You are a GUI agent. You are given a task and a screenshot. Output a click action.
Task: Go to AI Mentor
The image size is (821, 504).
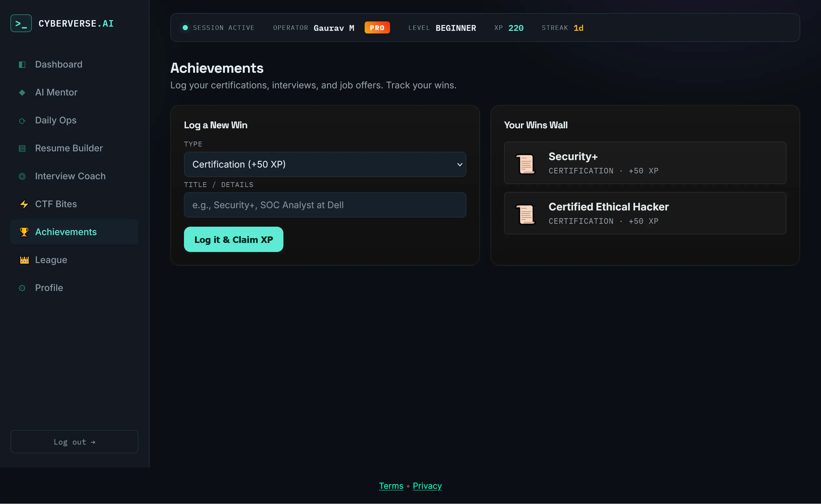pos(74,92)
